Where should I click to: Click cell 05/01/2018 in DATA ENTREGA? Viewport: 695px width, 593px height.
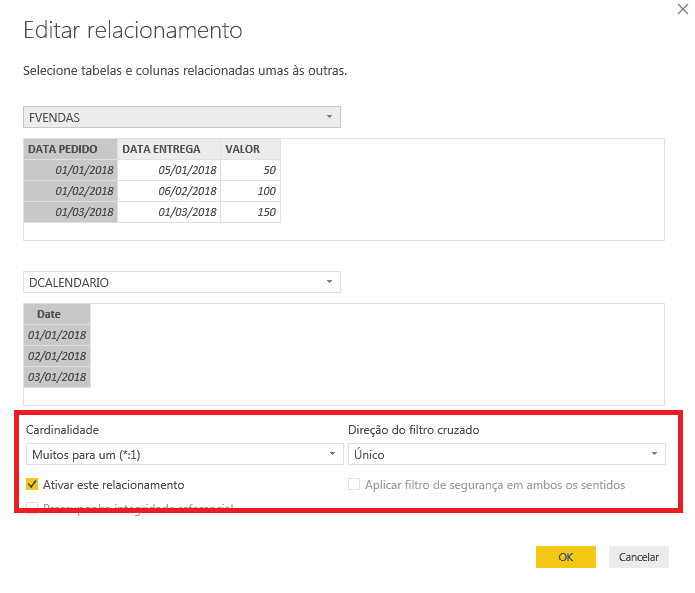click(x=169, y=170)
